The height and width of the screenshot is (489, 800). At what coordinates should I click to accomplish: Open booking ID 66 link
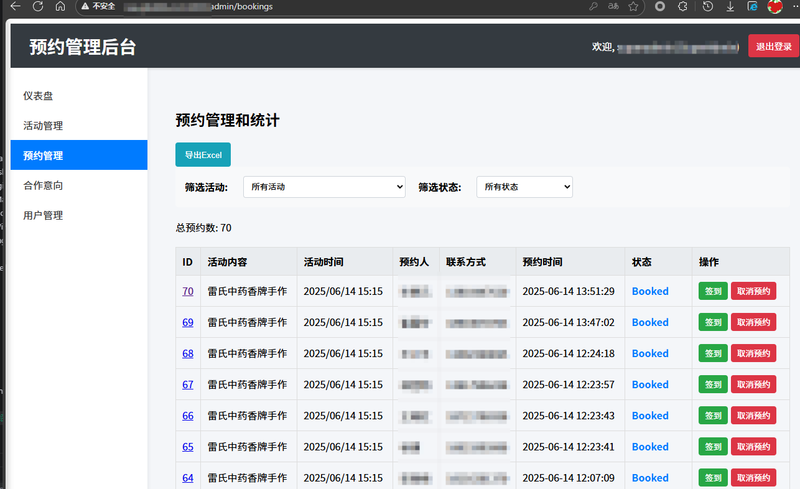pos(187,416)
